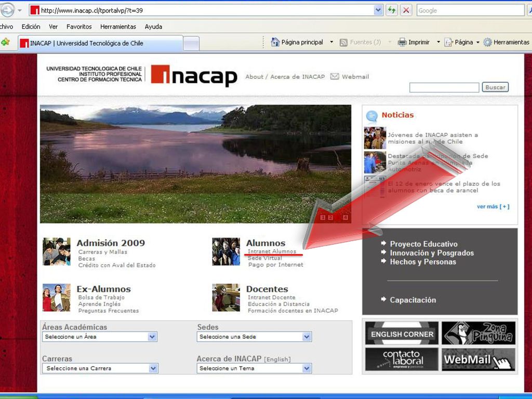Open the Herramientas menu in menu bar
The image size is (532, 399).
118,26
